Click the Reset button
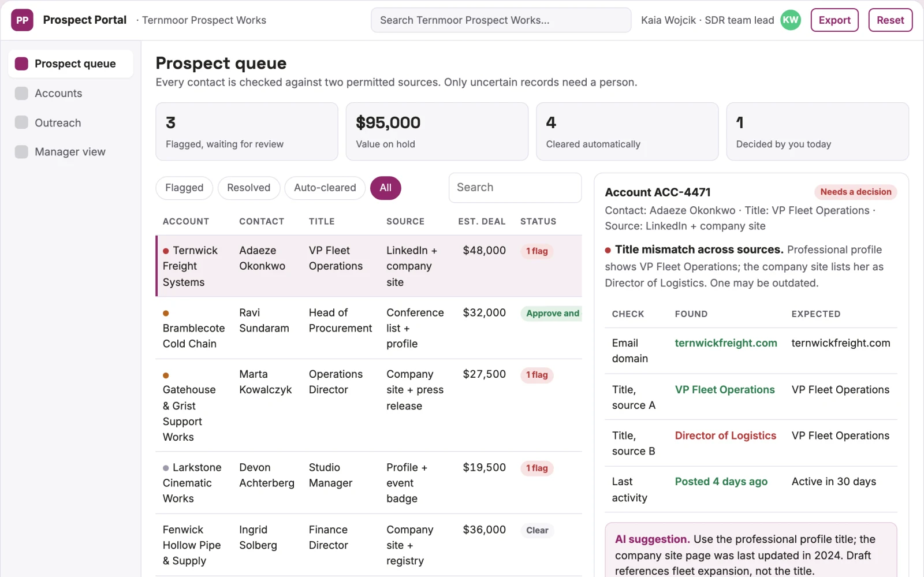 (891, 20)
